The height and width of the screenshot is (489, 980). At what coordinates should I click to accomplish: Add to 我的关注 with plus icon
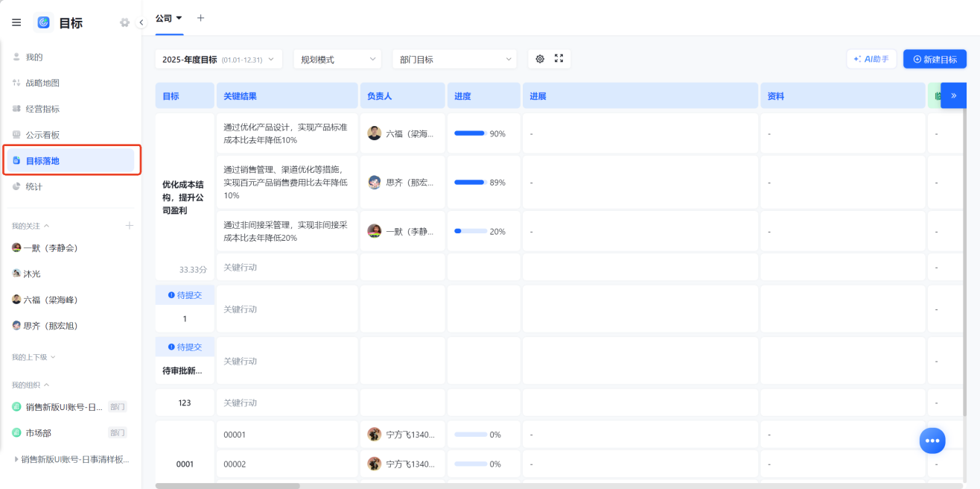click(x=129, y=225)
